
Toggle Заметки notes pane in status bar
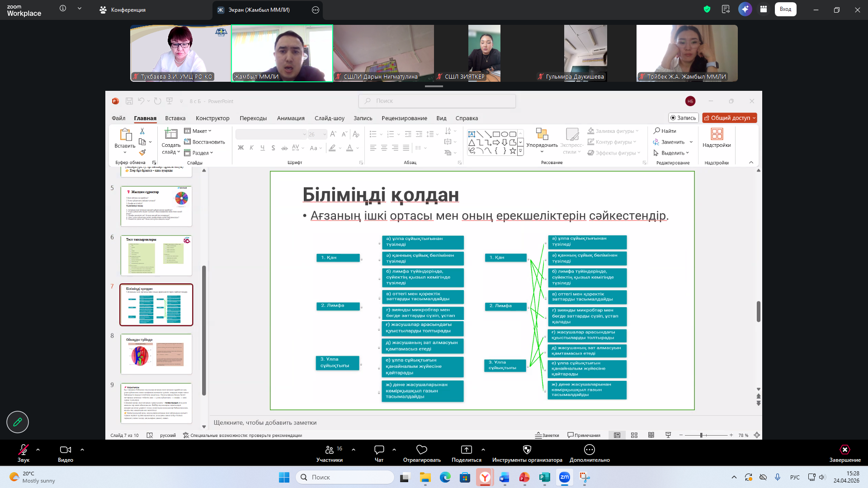pos(547,435)
